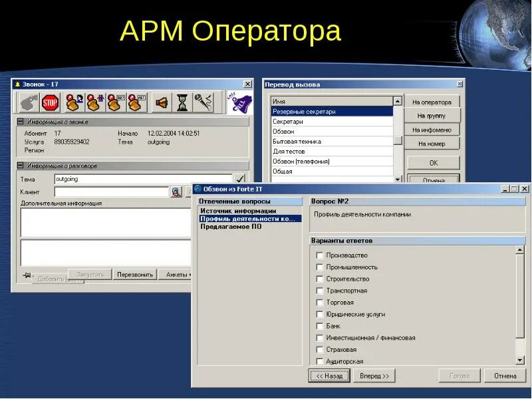
Task: Click the На оператора button
Action: click(432, 102)
